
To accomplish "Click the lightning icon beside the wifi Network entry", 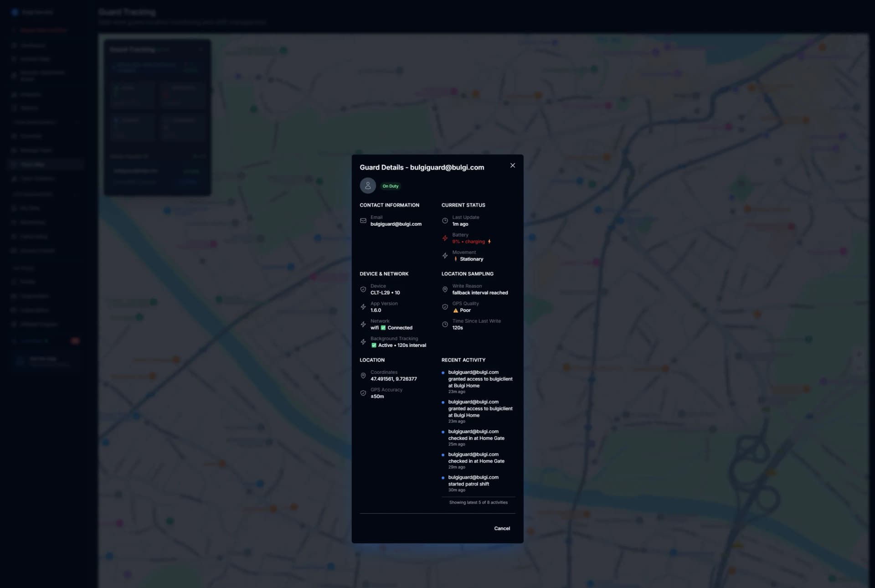I will click(363, 324).
